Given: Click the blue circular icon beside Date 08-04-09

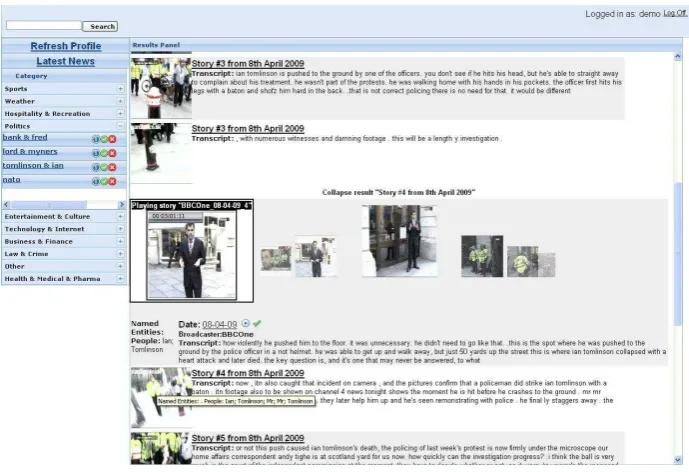Looking at the screenshot, I should [246, 323].
